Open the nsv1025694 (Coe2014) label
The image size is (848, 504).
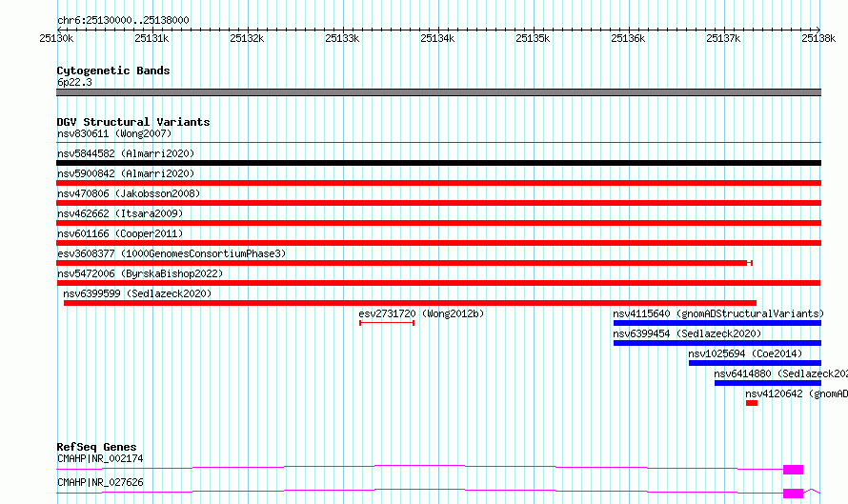[x=745, y=353]
